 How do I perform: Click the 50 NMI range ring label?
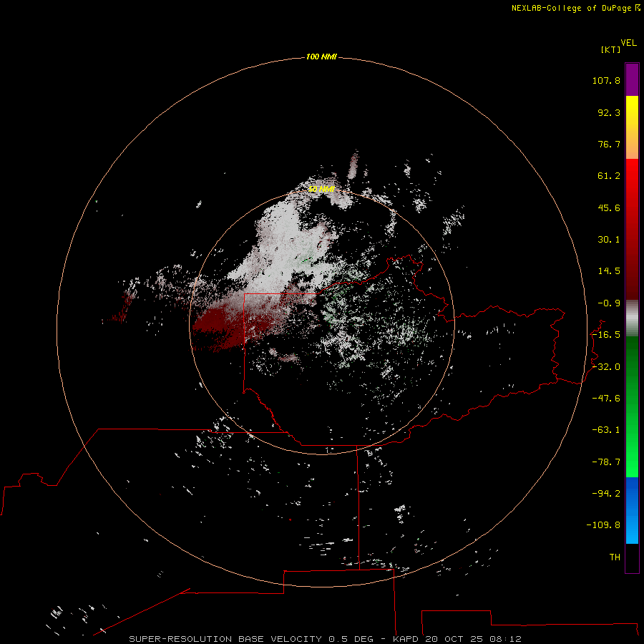pyautogui.click(x=321, y=189)
